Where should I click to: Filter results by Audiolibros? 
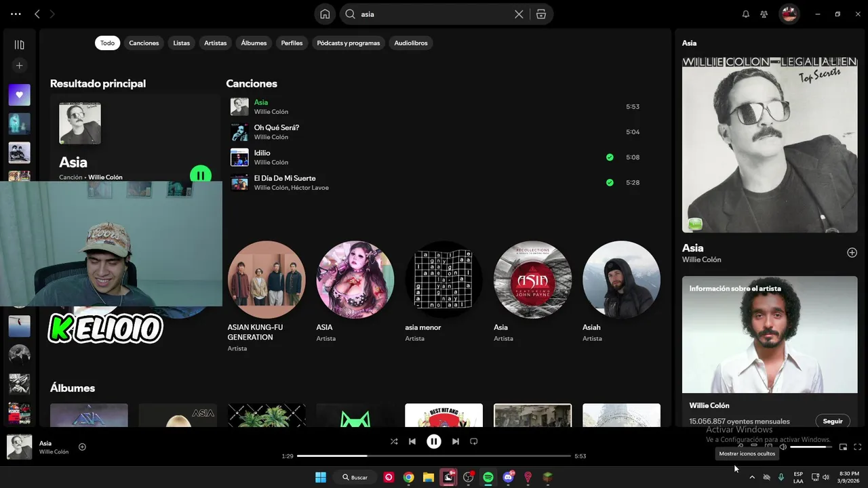click(x=411, y=43)
